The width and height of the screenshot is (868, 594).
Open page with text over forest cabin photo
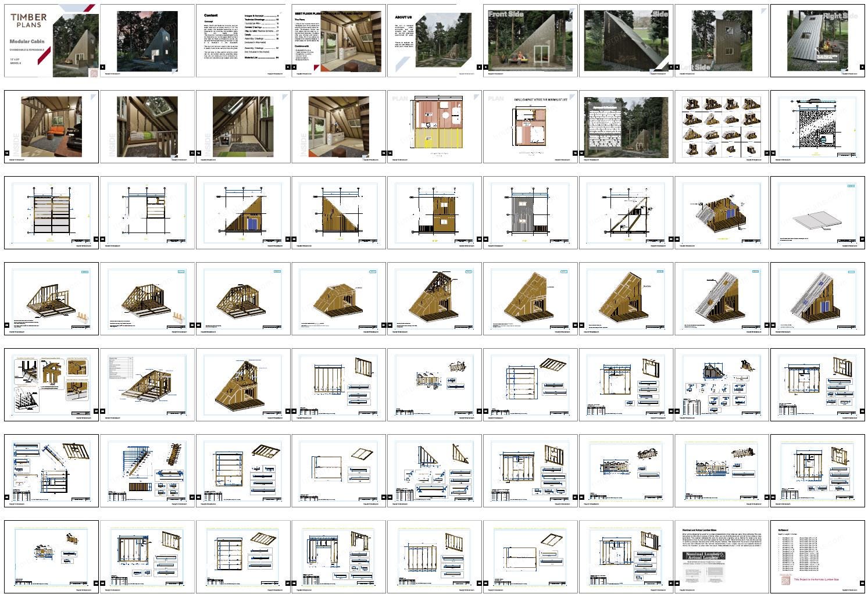pyautogui.click(x=626, y=127)
